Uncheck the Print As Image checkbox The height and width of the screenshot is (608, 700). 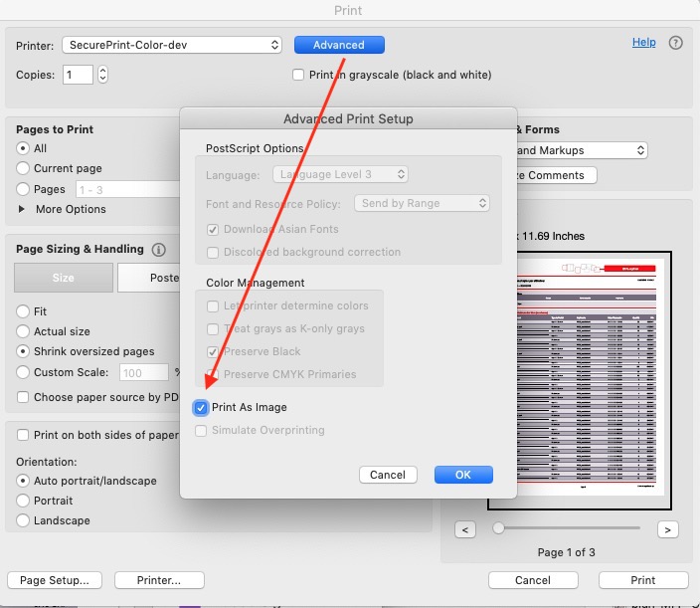pos(201,407)
